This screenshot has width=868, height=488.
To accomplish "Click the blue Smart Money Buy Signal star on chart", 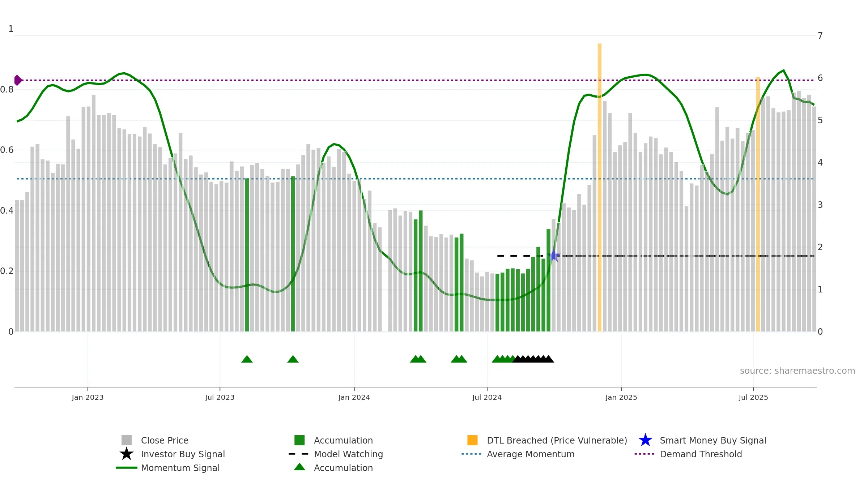I will 553,256.
